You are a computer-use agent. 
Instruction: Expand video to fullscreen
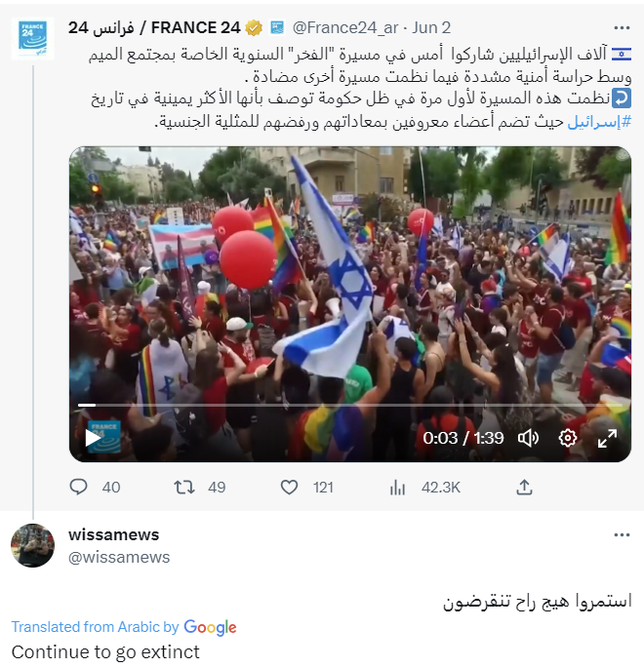(x=607, y=438)
